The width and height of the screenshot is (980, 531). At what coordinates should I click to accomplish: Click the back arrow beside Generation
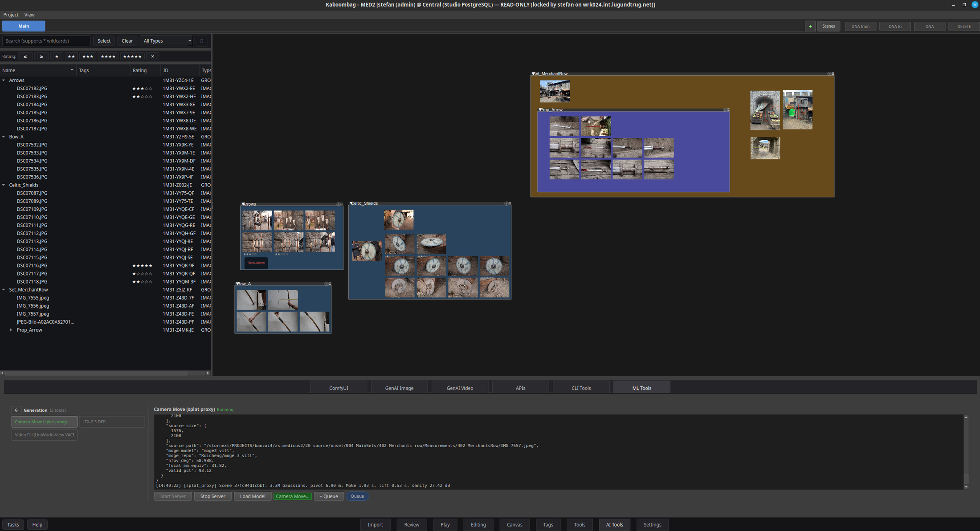16,410
